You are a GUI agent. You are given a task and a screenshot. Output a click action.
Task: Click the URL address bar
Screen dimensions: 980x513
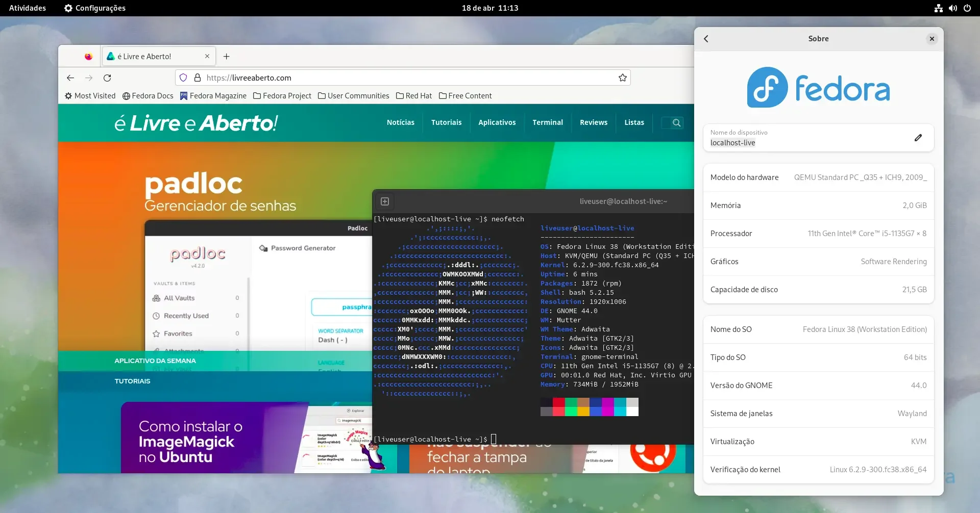click(x=403, y=78)
